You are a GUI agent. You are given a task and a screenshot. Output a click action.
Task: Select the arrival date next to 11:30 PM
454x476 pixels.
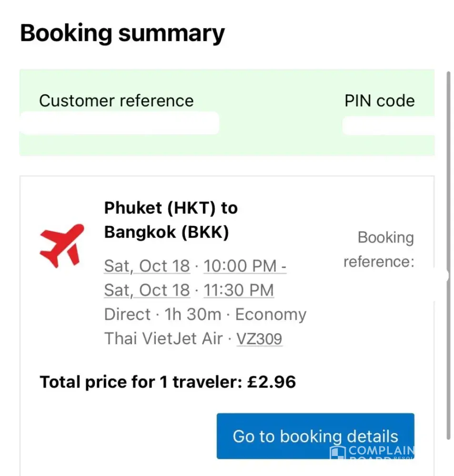pos(147,290)
